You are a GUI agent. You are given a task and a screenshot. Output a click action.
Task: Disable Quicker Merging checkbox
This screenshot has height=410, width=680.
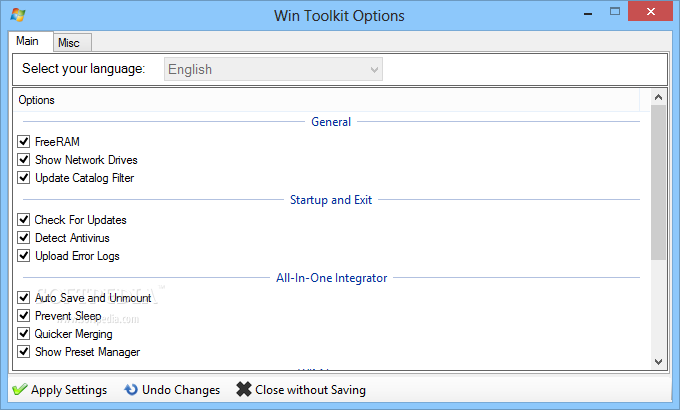point(24,334)
